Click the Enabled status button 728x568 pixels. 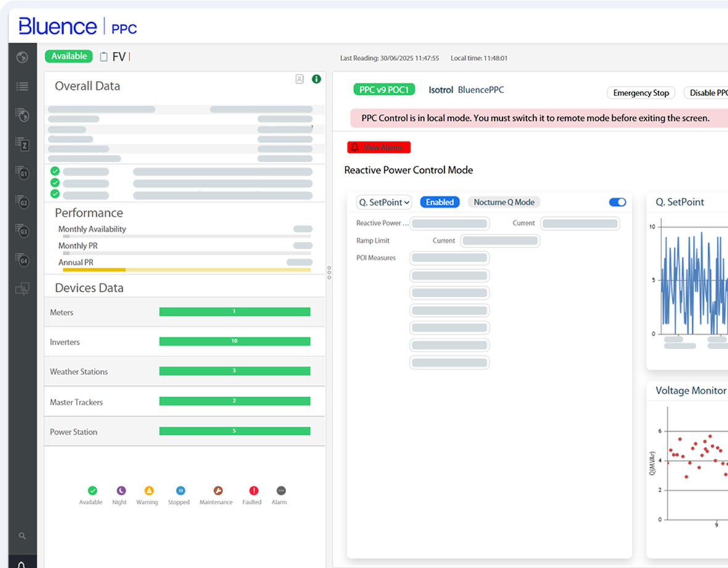click(x=440, y=202)
